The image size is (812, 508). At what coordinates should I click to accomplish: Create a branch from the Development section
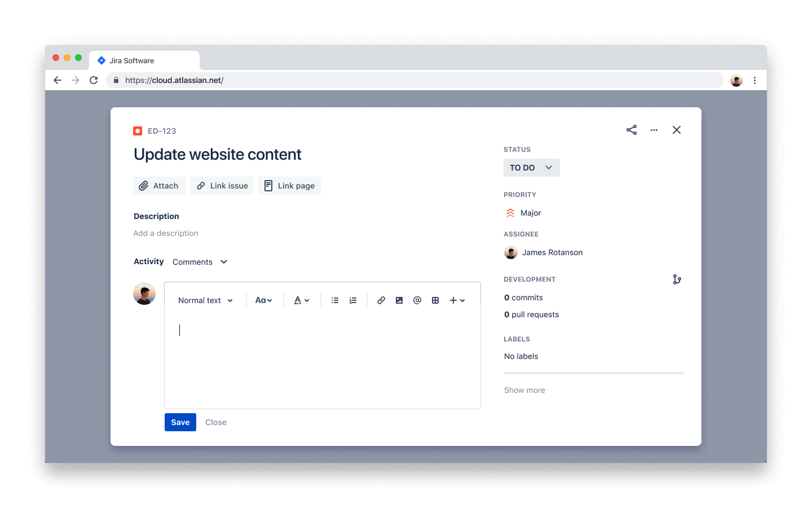click(x=677, y=279)
